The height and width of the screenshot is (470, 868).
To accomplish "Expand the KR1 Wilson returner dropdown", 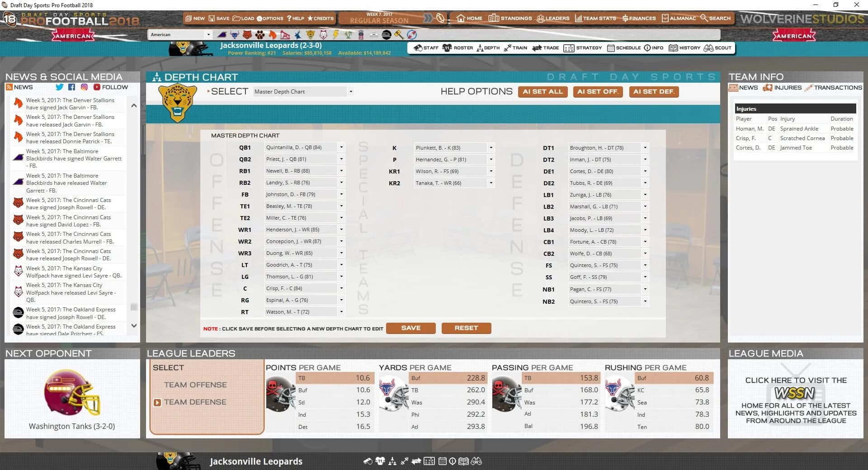I will [x=491, y=171].
